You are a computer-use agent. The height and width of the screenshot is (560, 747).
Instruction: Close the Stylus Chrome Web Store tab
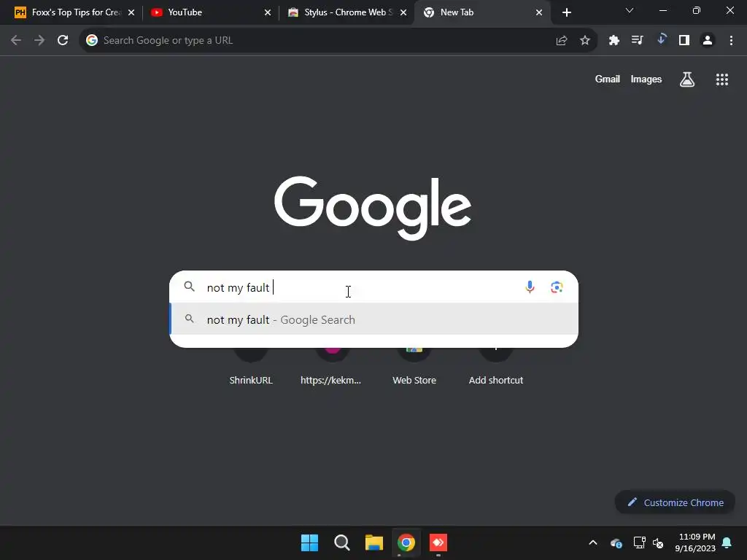click(403, 12)
